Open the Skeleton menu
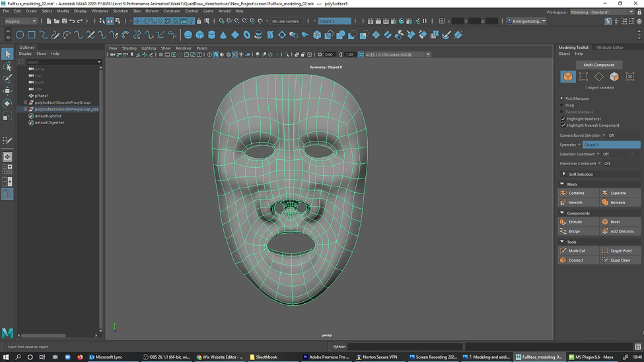 pyautogui.click(x=120, y=11)
